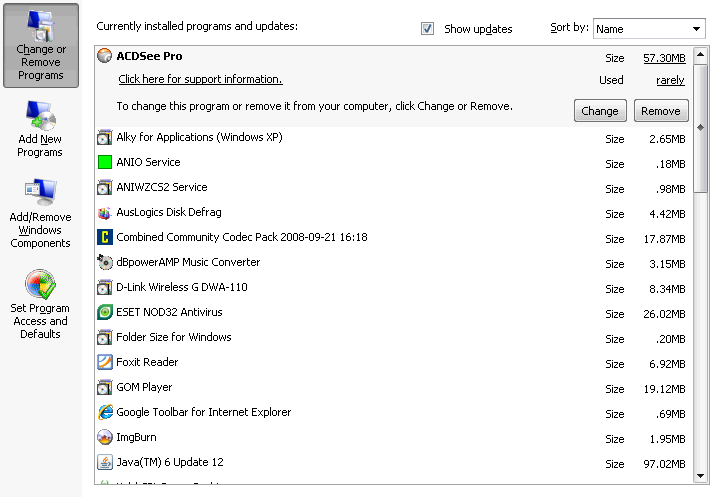
Task: Click the 57.30MB size link
Action: click(664, 58)
